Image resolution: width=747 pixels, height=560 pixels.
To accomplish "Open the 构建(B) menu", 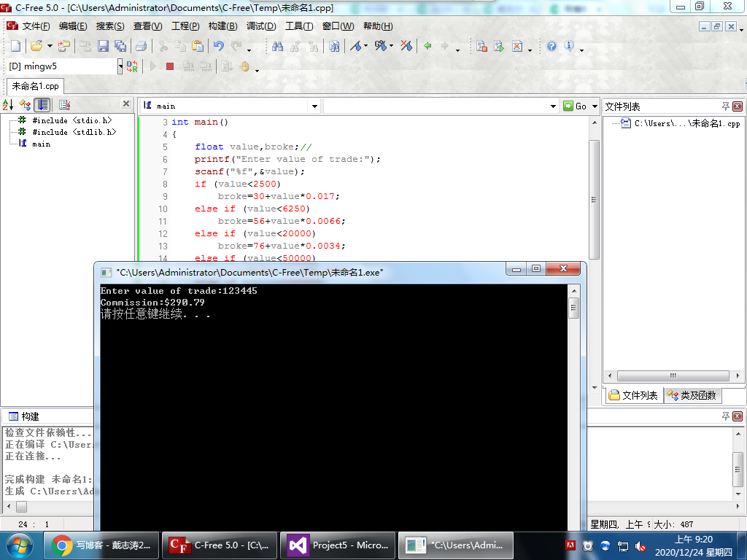I will click(x=222, y=26).
